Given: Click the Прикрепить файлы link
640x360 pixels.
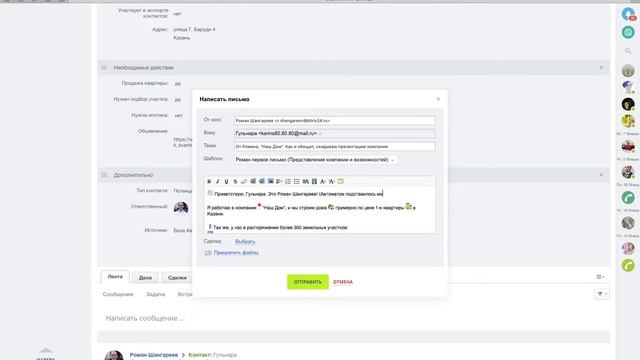Looking at the screenshot, I should click(x=236, y=253).
